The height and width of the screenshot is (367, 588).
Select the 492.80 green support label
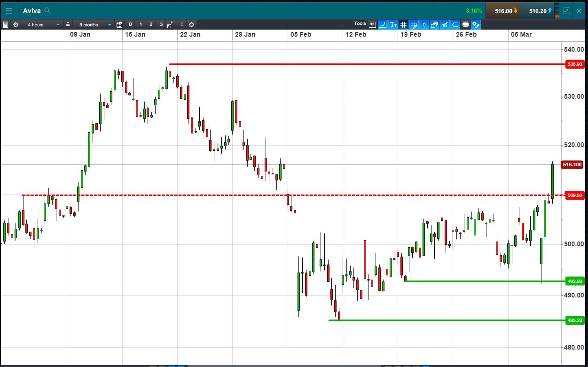(575, 281)
